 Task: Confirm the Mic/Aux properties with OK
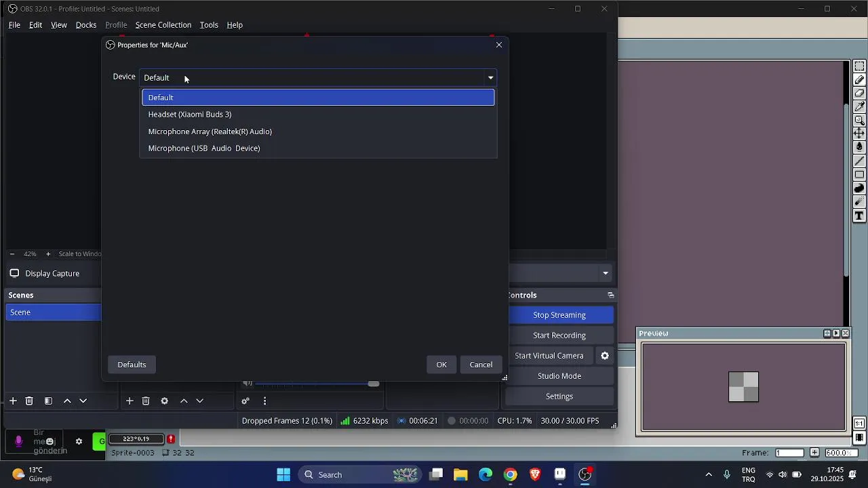tap(441, 365)
